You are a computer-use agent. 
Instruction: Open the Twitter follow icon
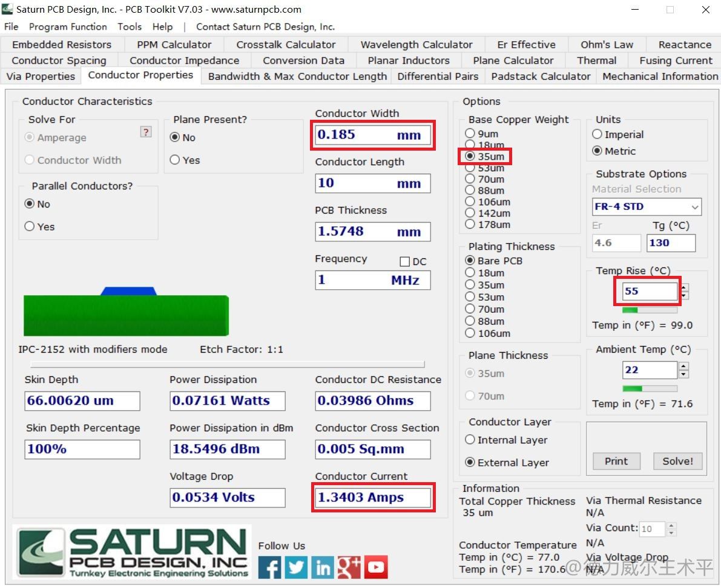click(297, 567)
